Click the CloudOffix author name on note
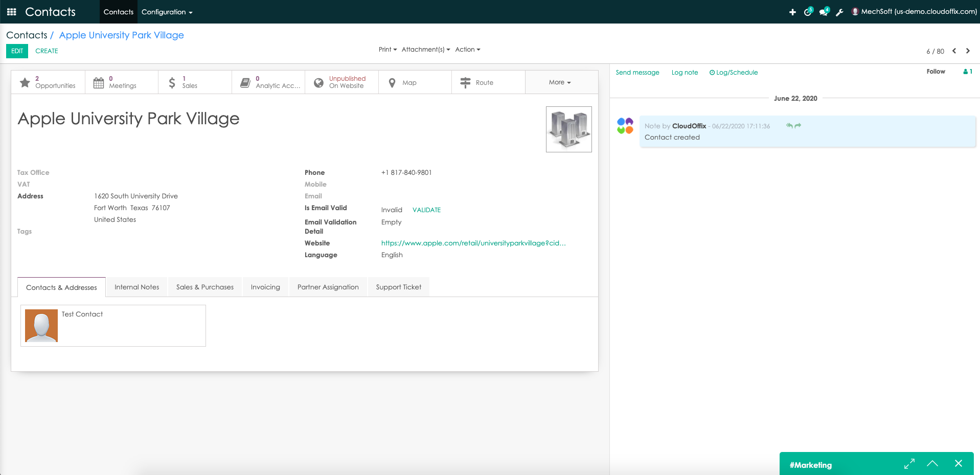The height and width of the screenshot is (475, 980). pos(689,126)
